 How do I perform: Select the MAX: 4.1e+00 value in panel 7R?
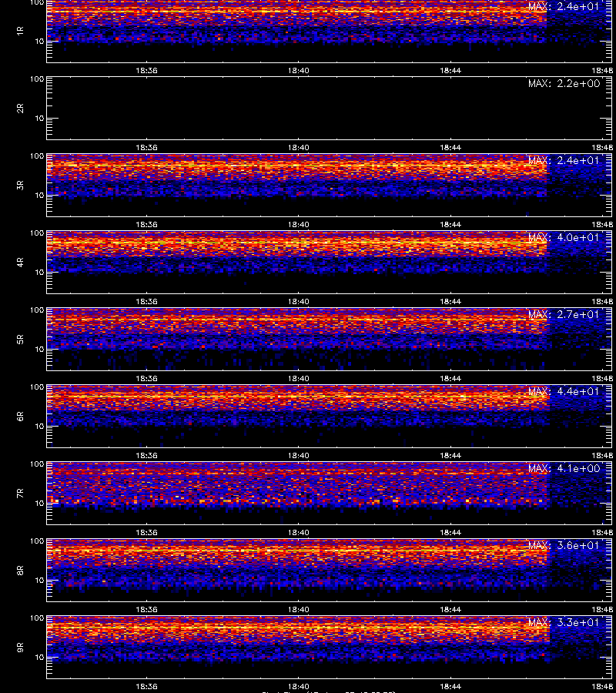(x=564, y=468)
